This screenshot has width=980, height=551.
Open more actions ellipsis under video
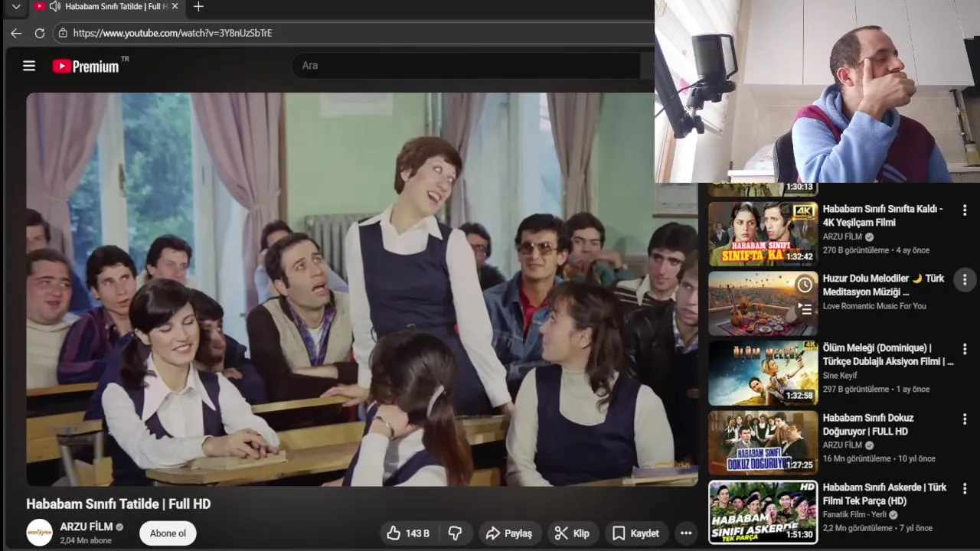(x=686, y=533)
